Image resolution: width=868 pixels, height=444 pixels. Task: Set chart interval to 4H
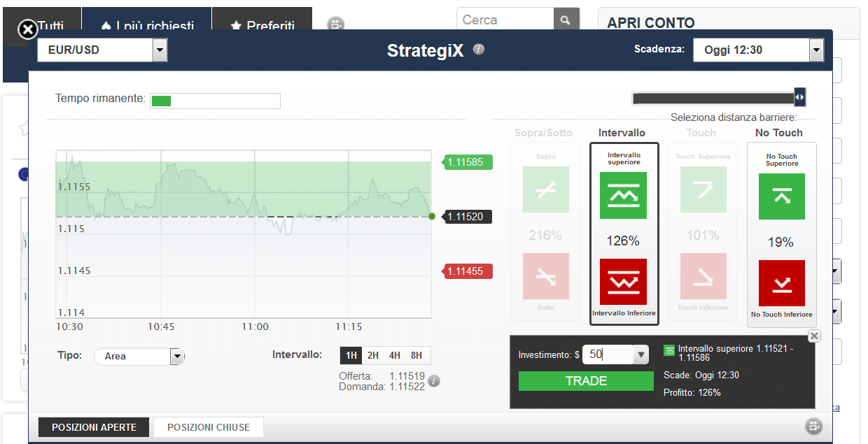pyautogui.click(x=395, y=355)
